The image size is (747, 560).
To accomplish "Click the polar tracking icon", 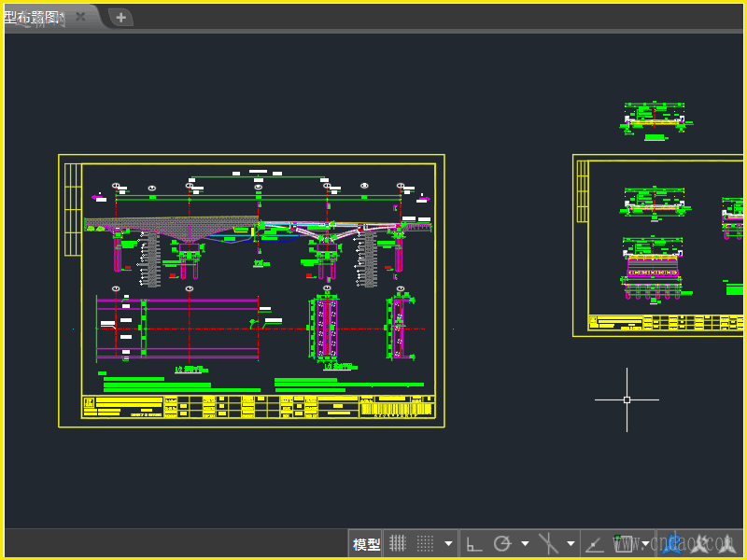I will pyautogui.click(x=502, y=543).
